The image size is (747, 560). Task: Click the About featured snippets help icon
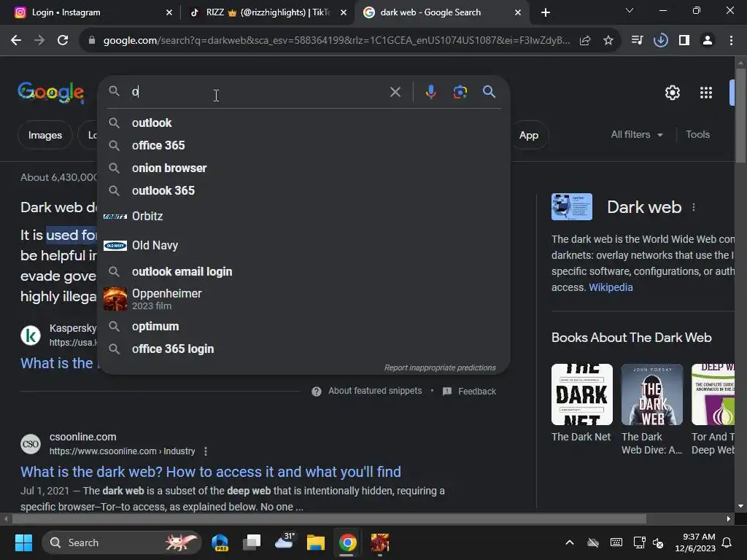pyautogui.click(x=317, y=392)
